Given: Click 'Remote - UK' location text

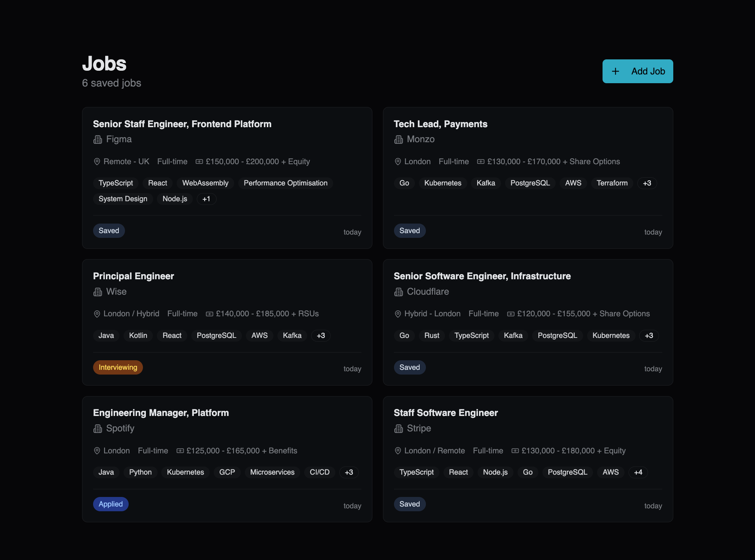Looking at the screenshot, I should click(126, 162).
